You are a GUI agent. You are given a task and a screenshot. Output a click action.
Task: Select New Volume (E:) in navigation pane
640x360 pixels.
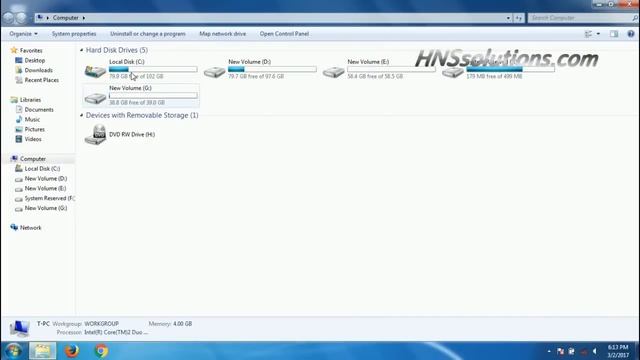click(x=45, y=188)
